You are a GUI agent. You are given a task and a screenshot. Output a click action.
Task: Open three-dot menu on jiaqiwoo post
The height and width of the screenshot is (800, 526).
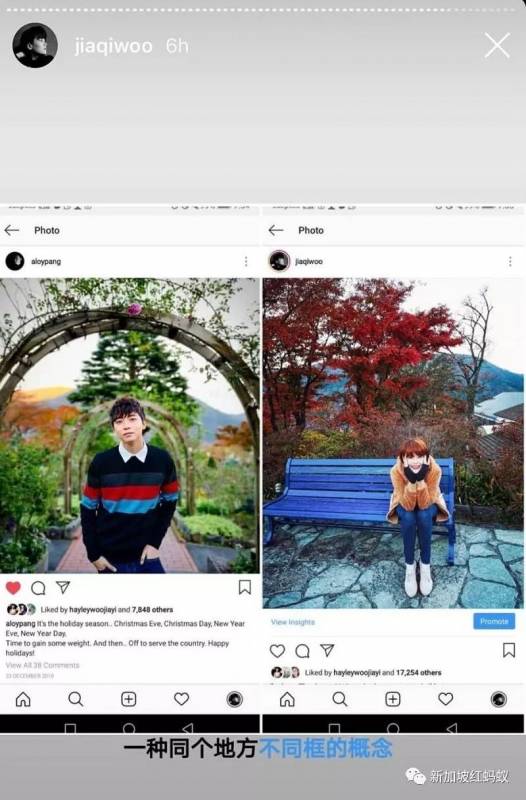[x=510, y=261]
